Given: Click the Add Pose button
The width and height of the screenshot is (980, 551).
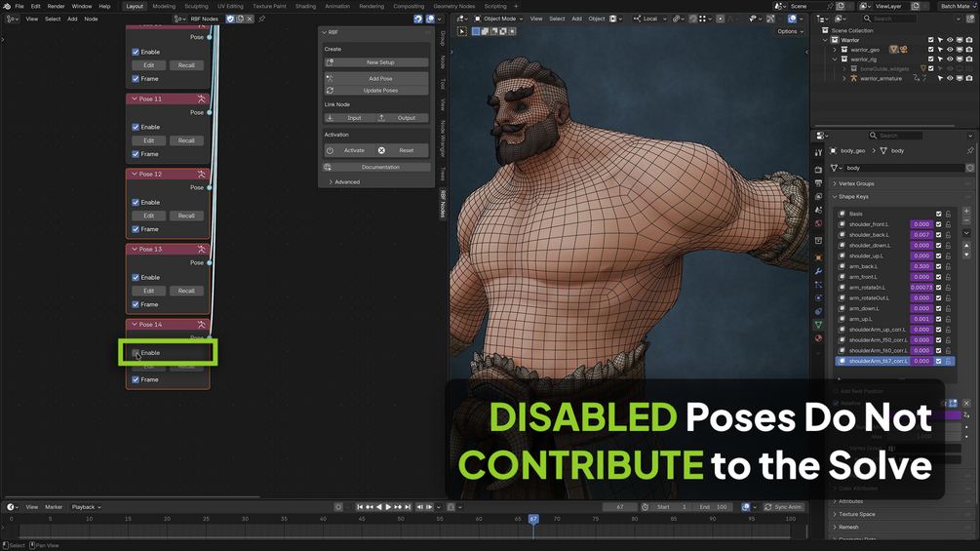Looking at the screenshot, I should point(376,79).
